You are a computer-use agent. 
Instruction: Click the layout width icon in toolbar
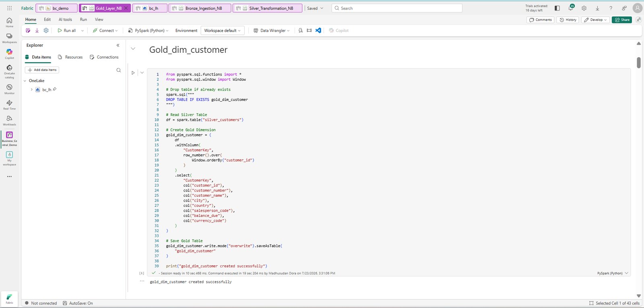(x=309, y=30)
